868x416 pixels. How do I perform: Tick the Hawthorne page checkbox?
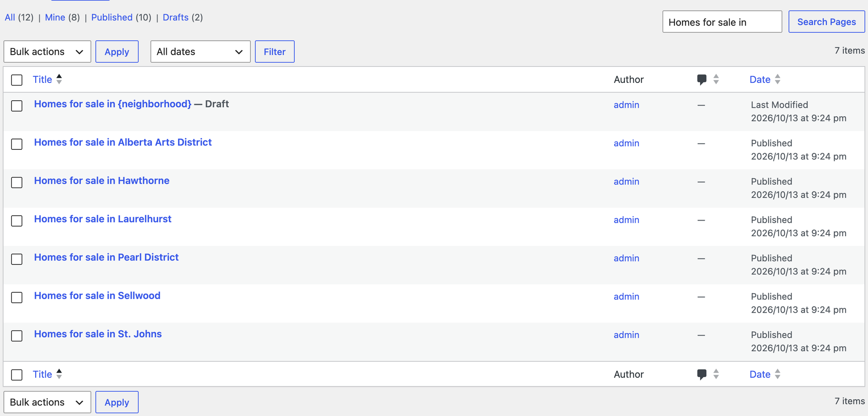(17, 182)
